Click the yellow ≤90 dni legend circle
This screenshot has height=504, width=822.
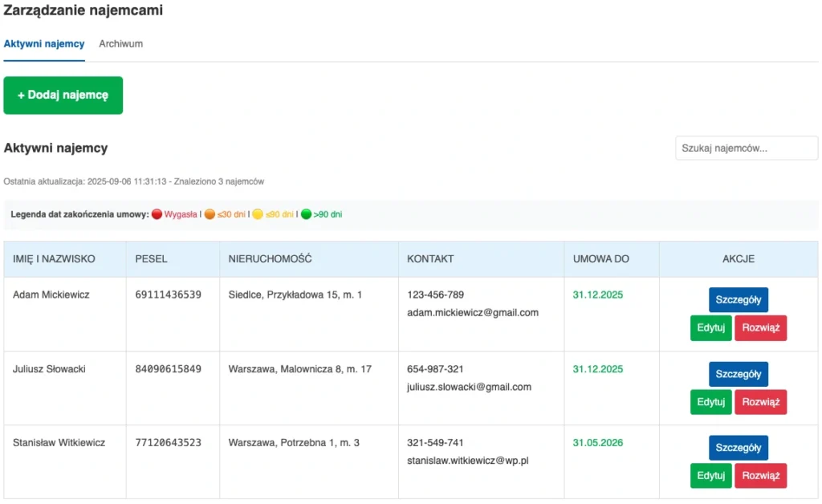pos(258,215)
